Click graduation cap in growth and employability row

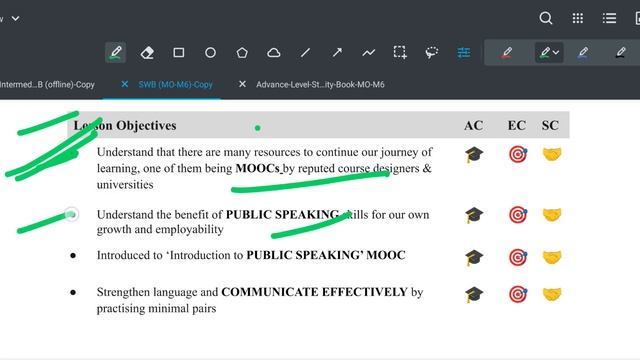[x=474, y=215]
